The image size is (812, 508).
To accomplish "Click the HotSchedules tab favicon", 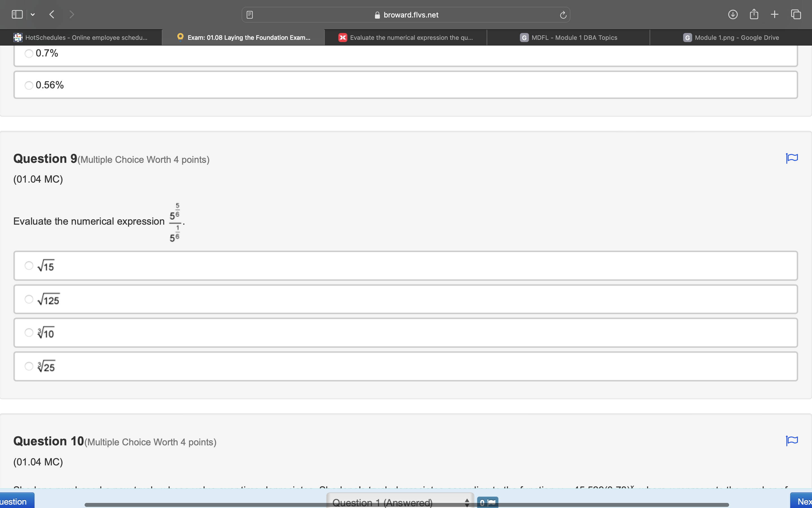I will click(x=18, y=38).
